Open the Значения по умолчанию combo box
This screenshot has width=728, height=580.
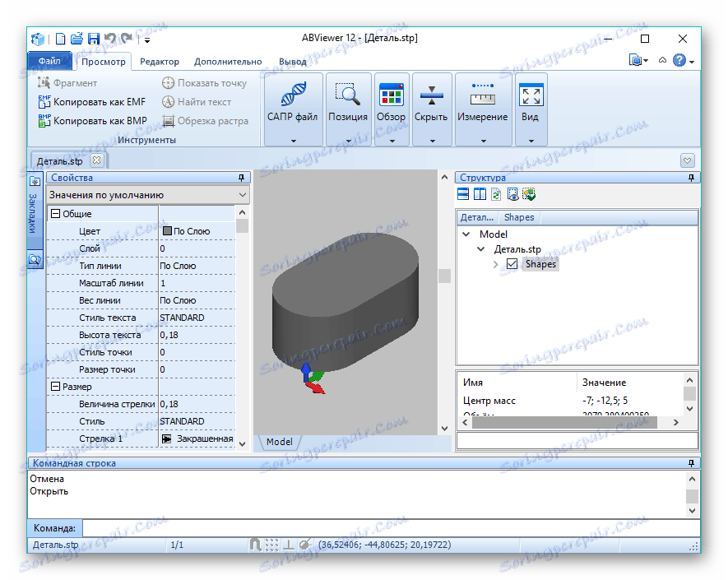(148, 195)
